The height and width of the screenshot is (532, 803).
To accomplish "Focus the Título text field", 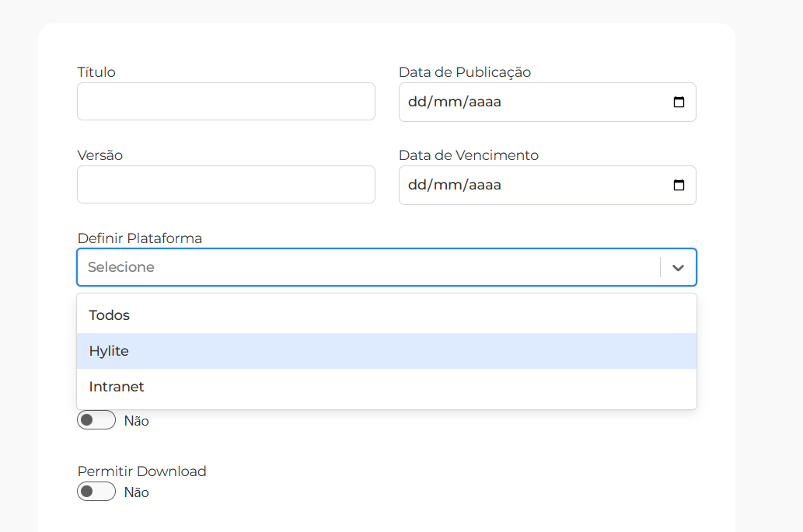I will pyautogui.click(x=225, y=102).
